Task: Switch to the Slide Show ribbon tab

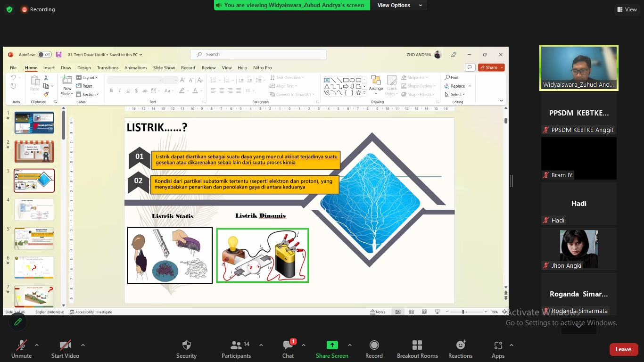Action: 164,68
